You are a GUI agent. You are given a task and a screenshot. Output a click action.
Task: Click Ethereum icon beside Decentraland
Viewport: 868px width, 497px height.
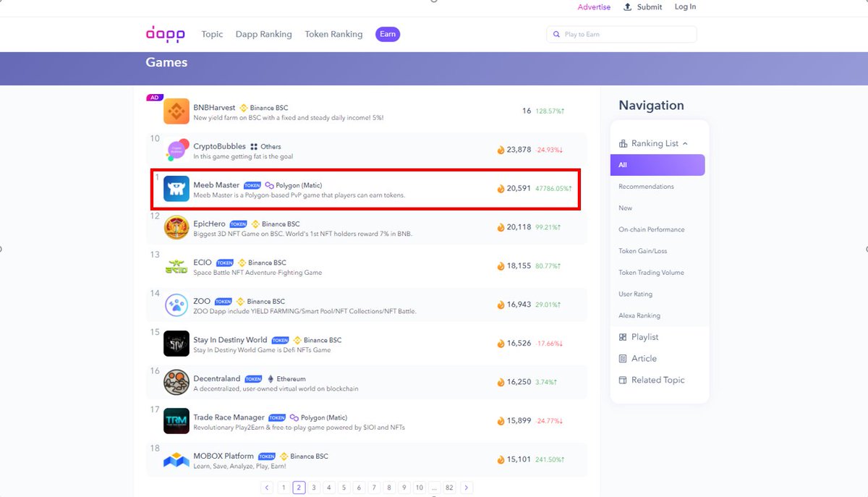[271, 378]
